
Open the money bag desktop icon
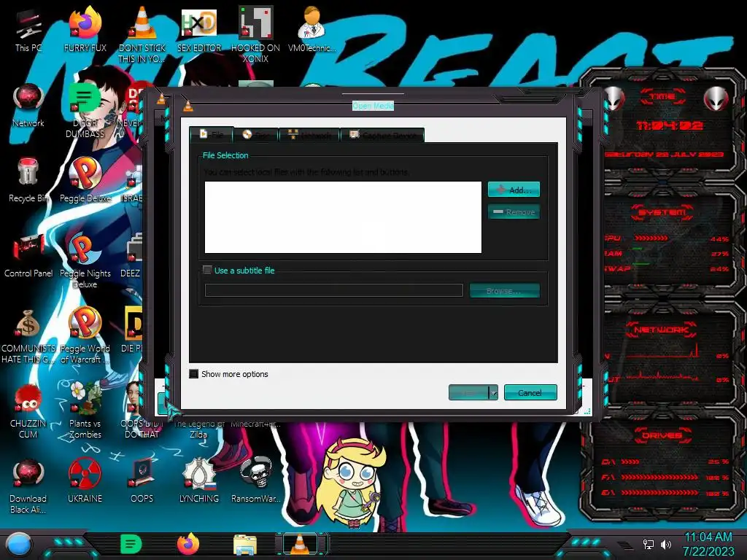pyautogui.click(x=28, y=336)
